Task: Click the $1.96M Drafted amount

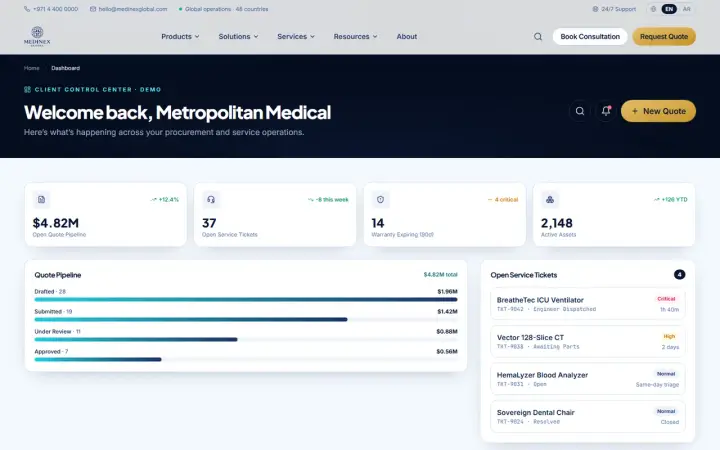Action: coord(447,291)
